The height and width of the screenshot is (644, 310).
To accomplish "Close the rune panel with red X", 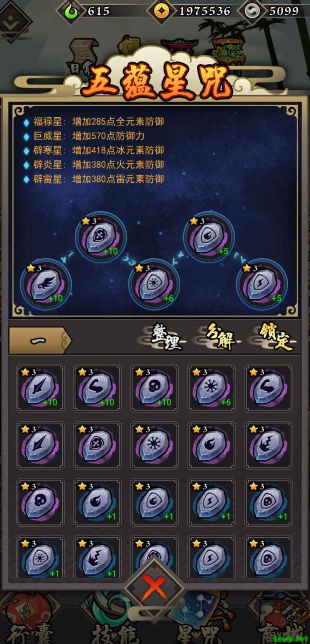I will click(154, 587).
